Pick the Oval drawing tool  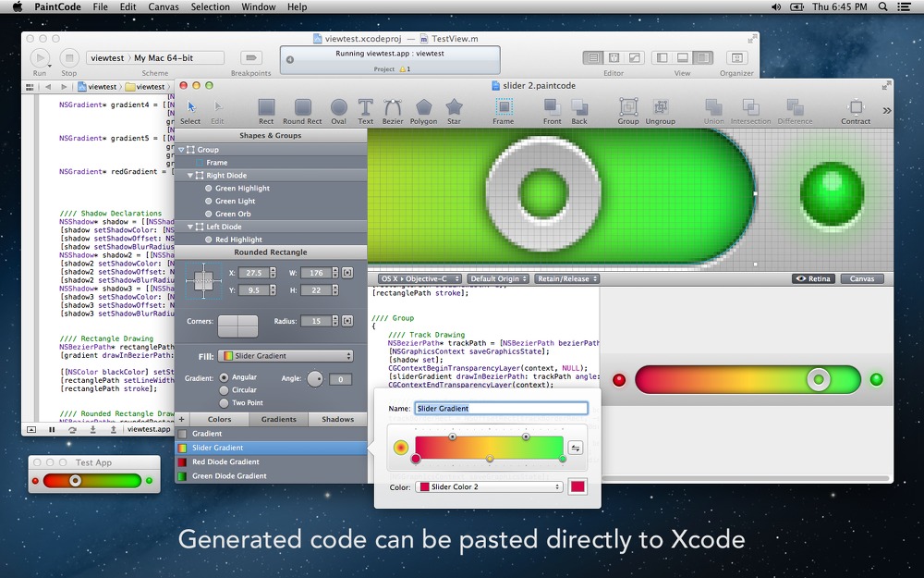(339, 111)
